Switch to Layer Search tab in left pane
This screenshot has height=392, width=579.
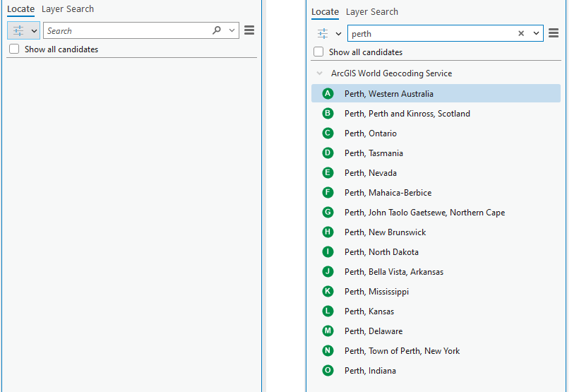pos(67,9)
